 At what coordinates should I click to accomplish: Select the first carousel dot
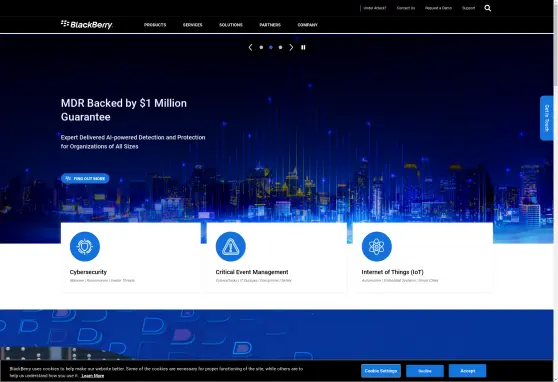tap(261, 47)
